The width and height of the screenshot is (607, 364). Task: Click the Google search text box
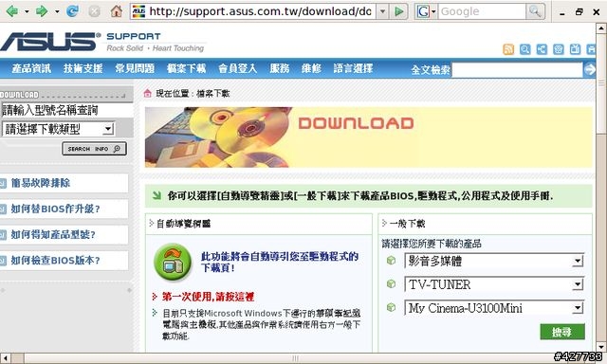[x=482, y=11]
